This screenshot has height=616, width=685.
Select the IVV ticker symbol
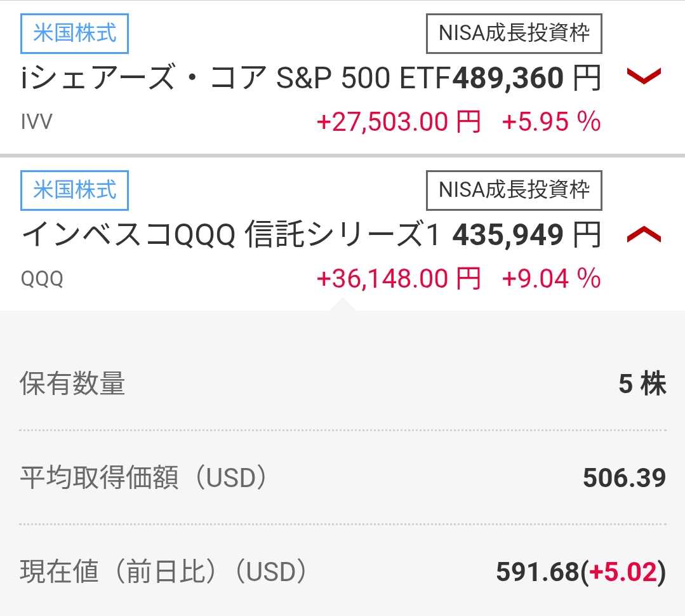coord(36,122)
